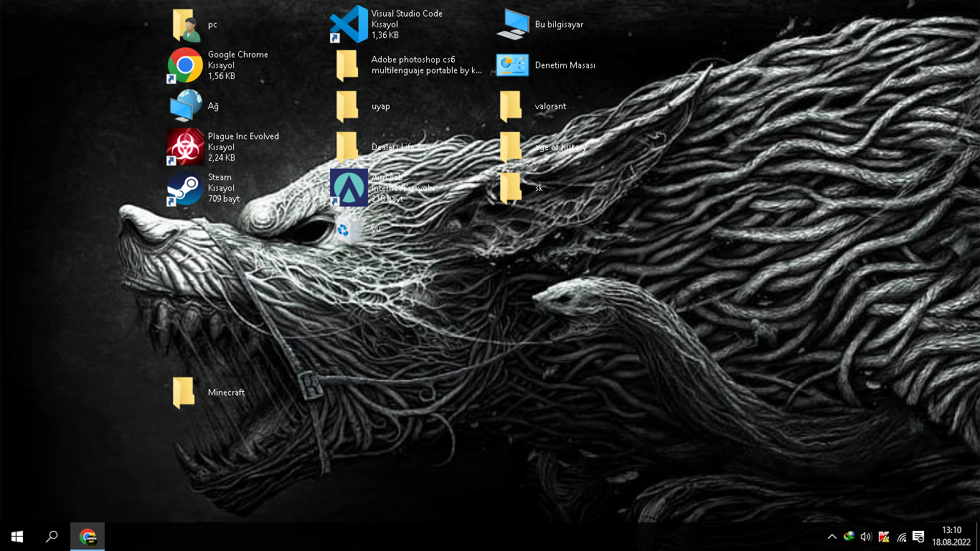Open the Windows Start menu
Image resolution: width=980 pixels, height=551 pixels.
(x=17, y=537)
